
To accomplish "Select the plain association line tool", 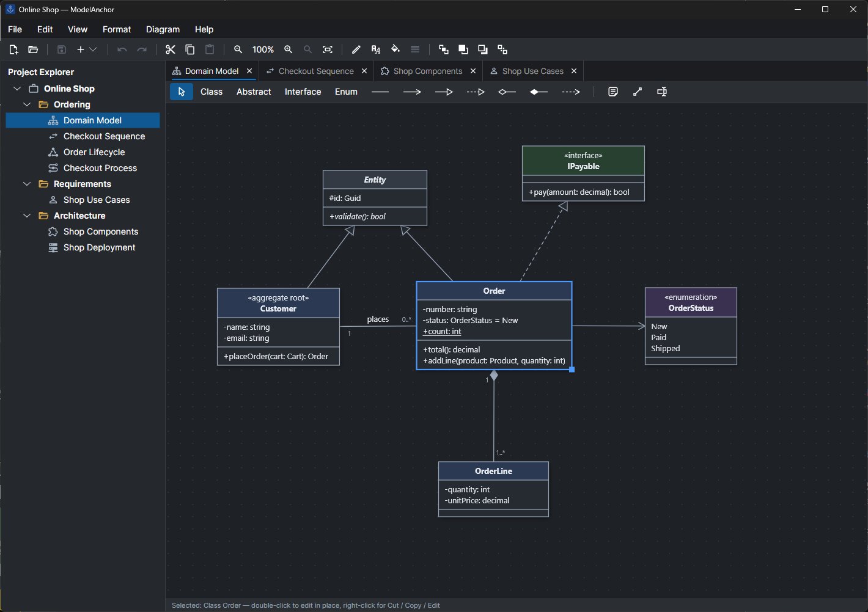I will click(x=380, y=92).
